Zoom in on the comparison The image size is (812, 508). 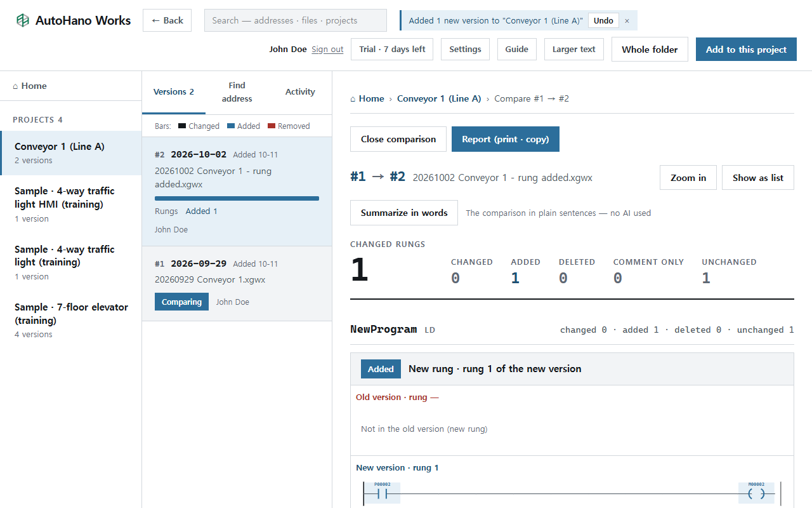tap(688, 178)
